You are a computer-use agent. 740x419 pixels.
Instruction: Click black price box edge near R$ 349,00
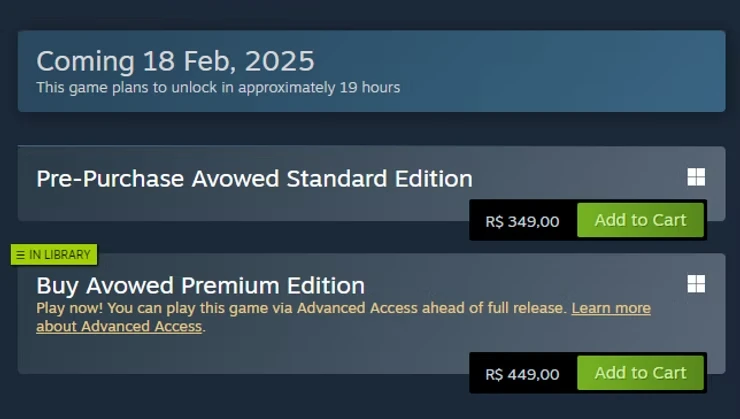[475, 220]
